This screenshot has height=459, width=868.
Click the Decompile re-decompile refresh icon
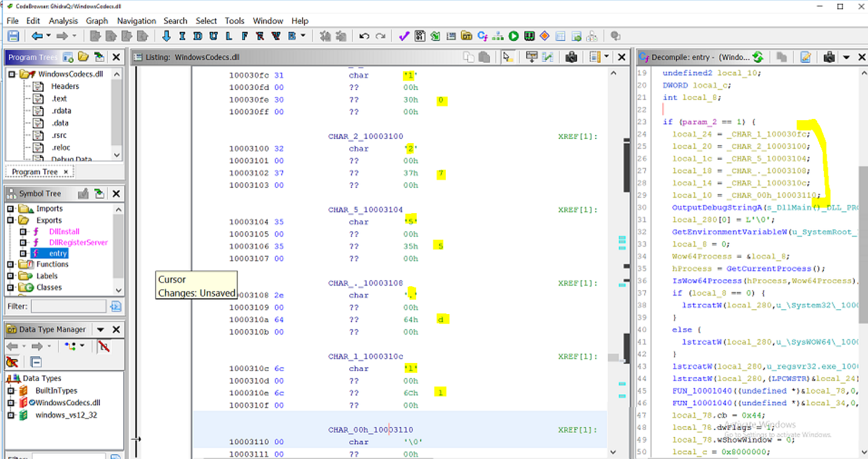[758, 57]
